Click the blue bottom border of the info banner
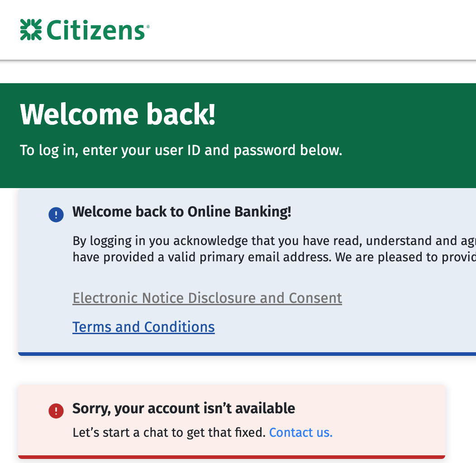Viewport: 476px width, 463px height. click(244, 354)
